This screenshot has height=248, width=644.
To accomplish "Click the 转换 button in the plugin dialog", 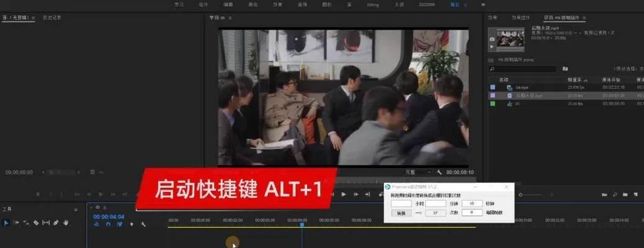I will [401, 213].
